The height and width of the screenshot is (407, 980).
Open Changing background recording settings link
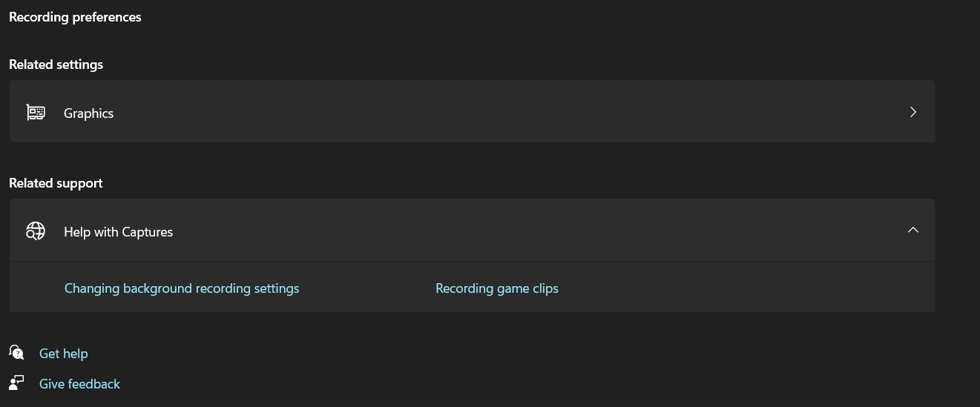[182, 288]
